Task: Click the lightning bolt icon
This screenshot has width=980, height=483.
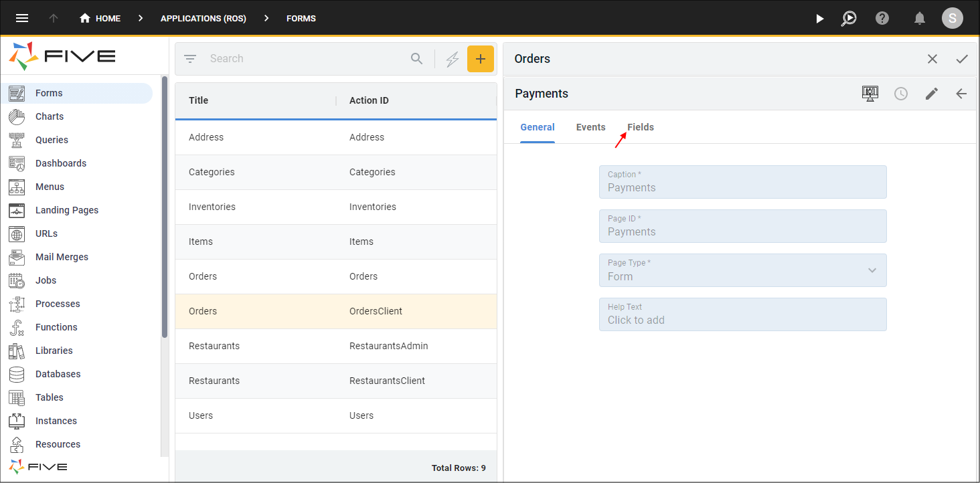Action: [x=453, y=59]
